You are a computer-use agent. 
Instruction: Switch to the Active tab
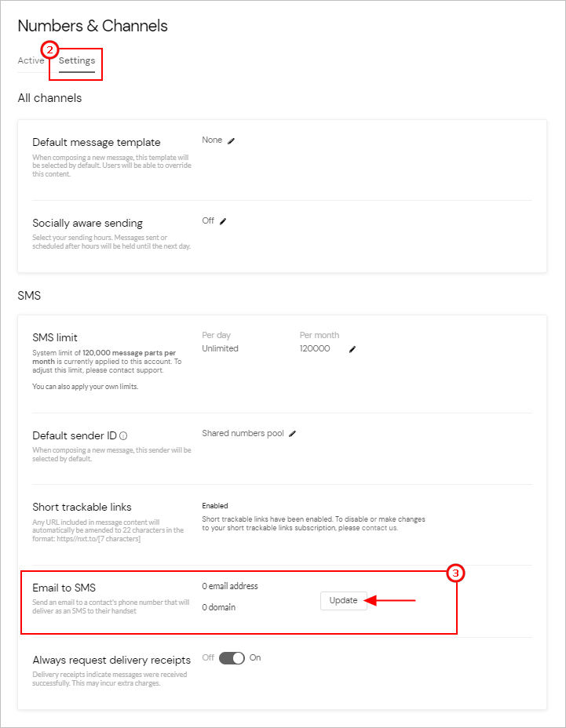31,60
